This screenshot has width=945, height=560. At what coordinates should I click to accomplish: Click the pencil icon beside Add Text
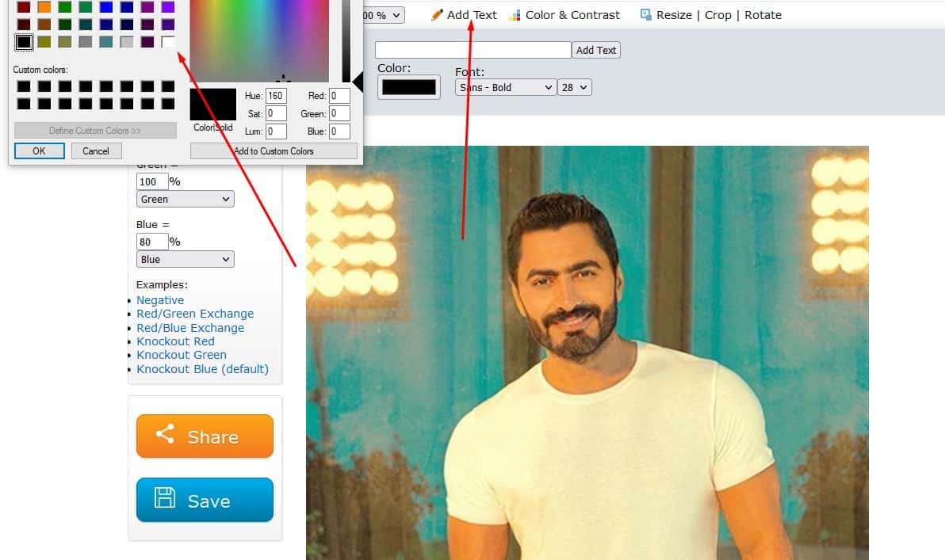tap(437, 15)
